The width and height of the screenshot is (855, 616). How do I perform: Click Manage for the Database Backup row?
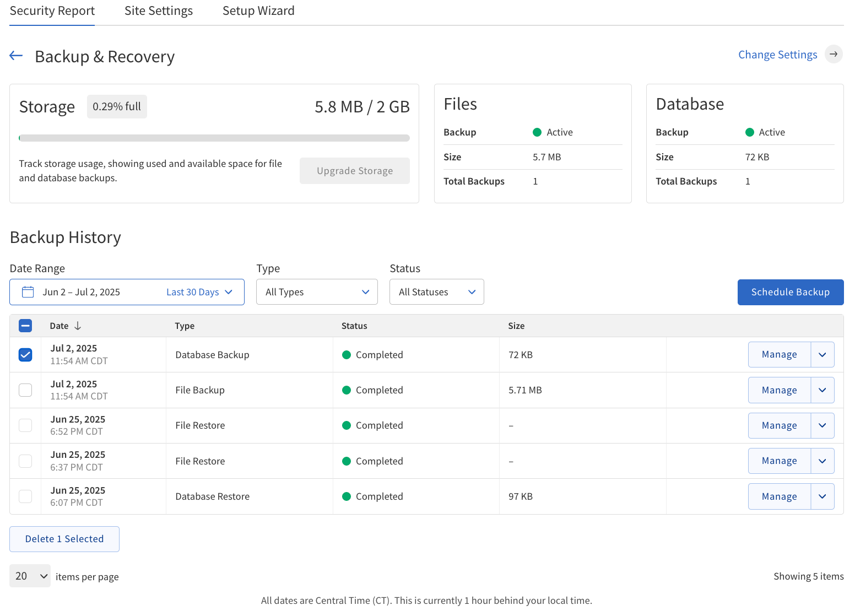779,355
